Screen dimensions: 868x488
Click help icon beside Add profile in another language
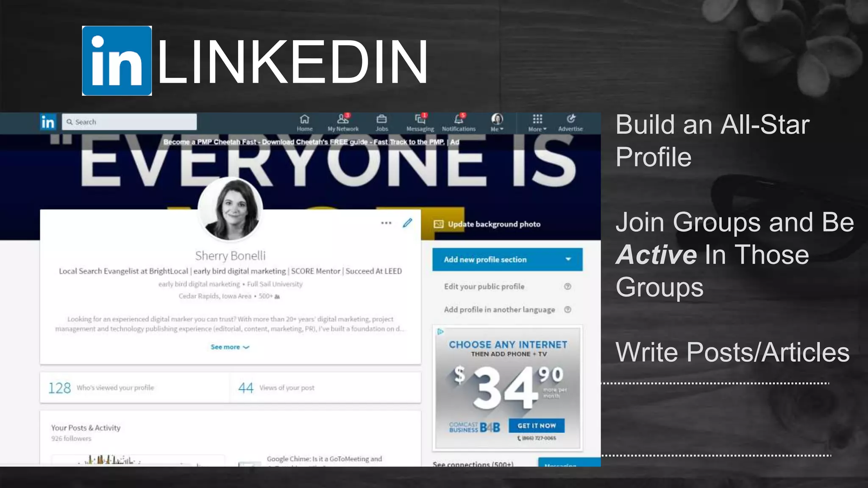568,310
